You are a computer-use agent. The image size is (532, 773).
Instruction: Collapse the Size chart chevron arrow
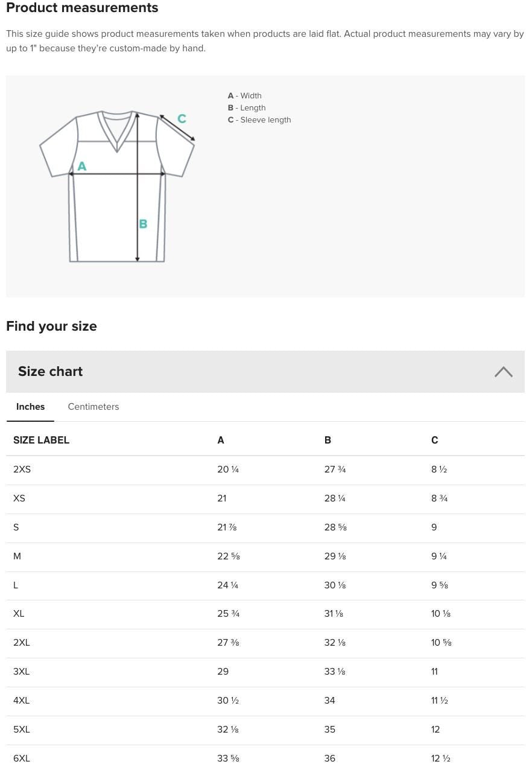503,372
